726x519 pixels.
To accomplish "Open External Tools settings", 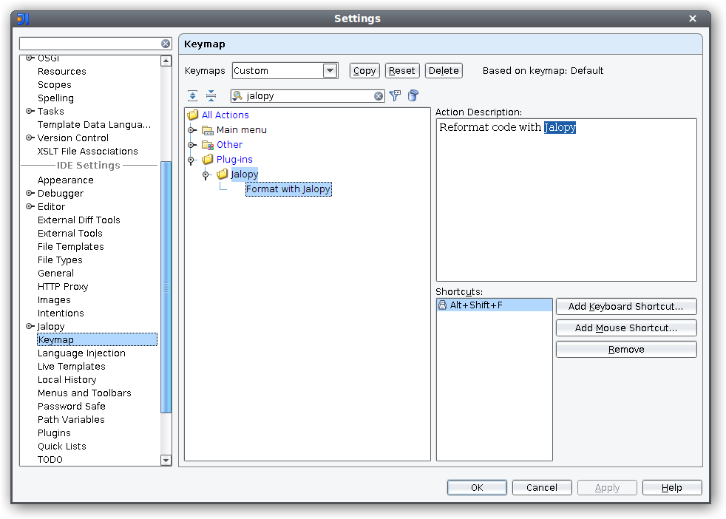I will click(x=70, y=233).
